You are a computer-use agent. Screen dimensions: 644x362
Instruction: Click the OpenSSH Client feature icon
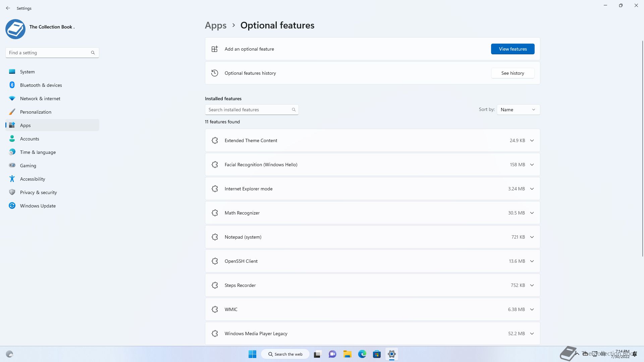point(215,261)
